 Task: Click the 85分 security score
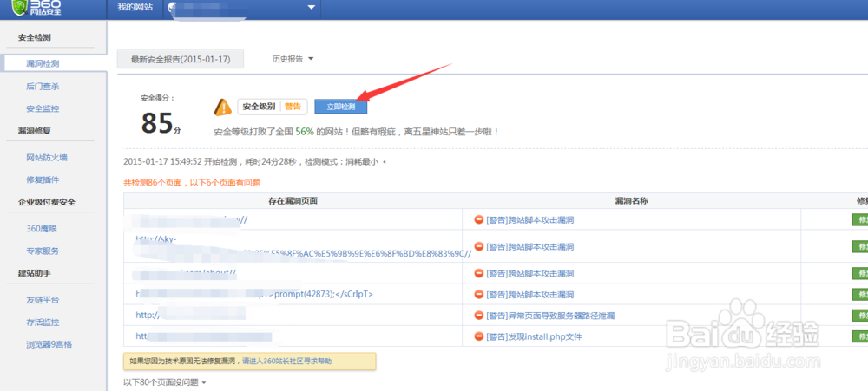[161, 123]
